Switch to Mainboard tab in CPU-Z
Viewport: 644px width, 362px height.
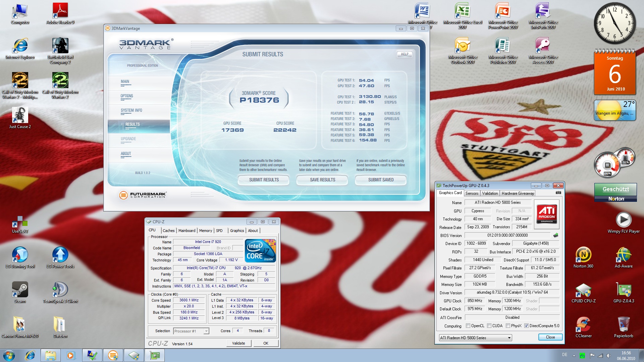(x=187, y=231)
